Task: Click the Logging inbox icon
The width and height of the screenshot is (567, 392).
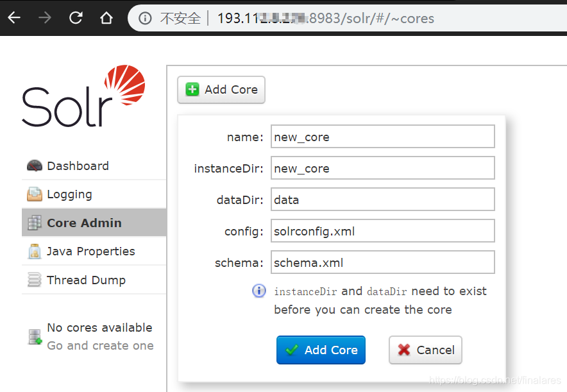Action: (x=35, y=194)
